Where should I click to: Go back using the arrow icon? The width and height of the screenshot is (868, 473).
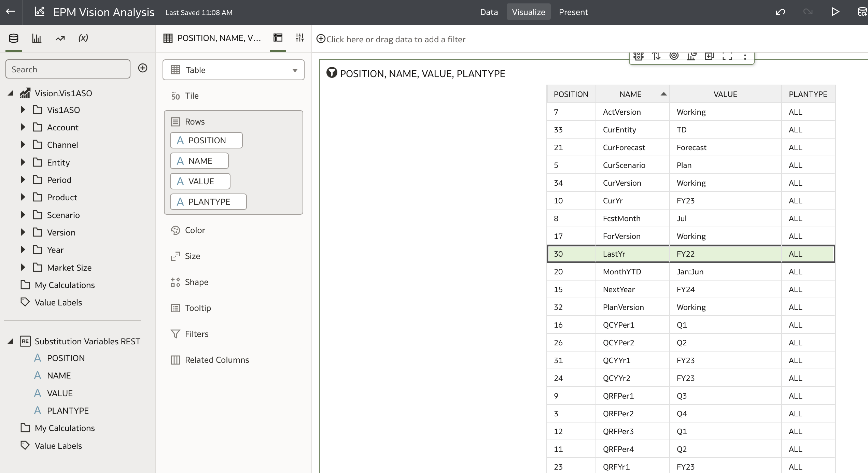11,12
